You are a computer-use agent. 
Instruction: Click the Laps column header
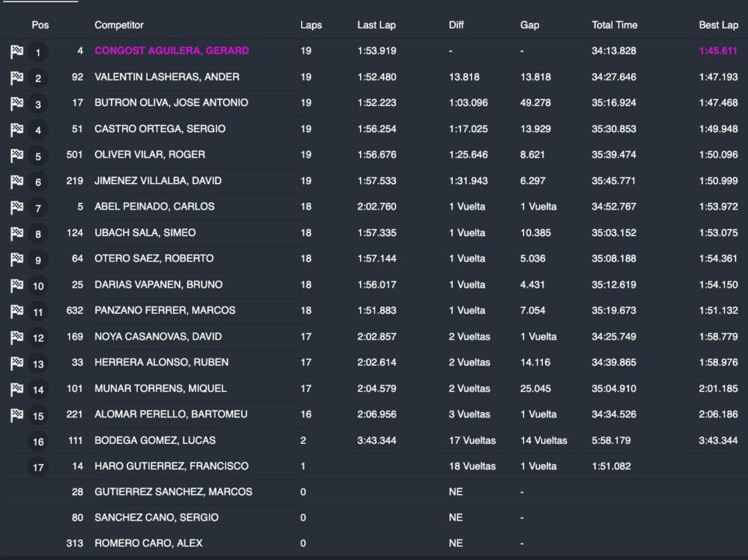coord(310,25)
